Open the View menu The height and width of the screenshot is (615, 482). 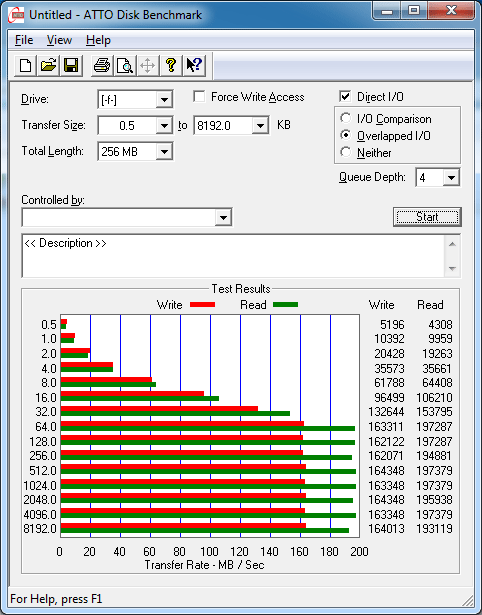click(59, 40)
